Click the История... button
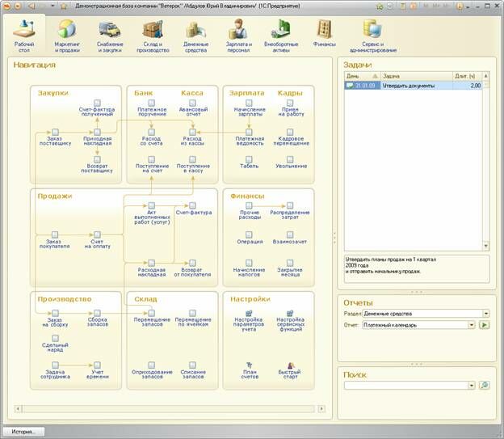 click(x=23, y=432)
